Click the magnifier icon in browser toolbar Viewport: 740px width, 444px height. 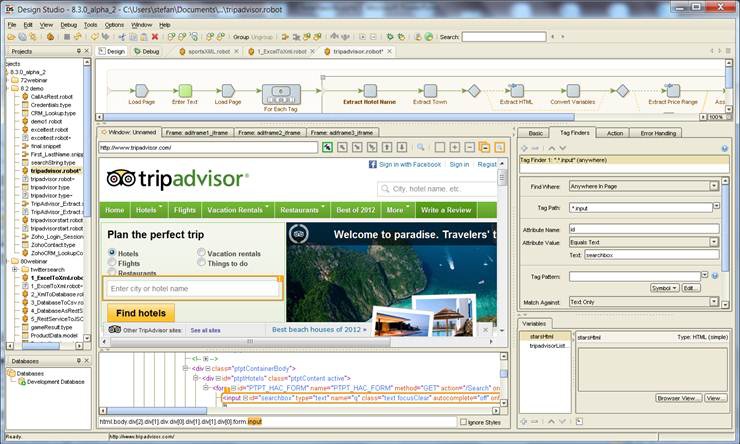(x=420, y=148)
